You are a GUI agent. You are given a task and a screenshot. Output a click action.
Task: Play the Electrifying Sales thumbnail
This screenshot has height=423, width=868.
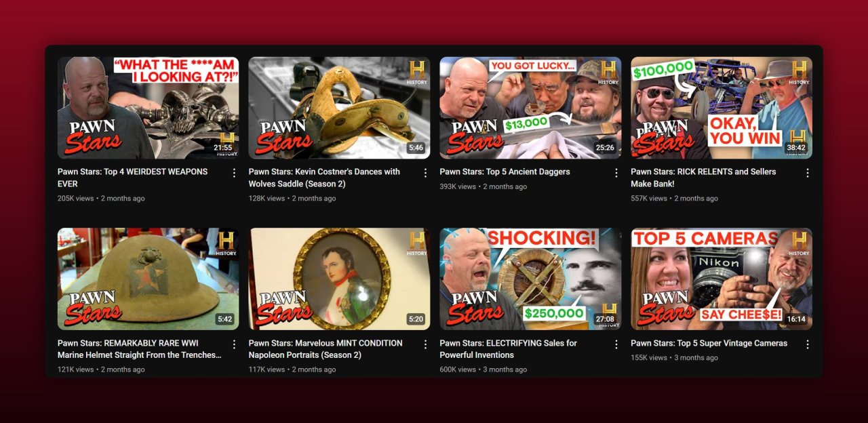point(530,279)
